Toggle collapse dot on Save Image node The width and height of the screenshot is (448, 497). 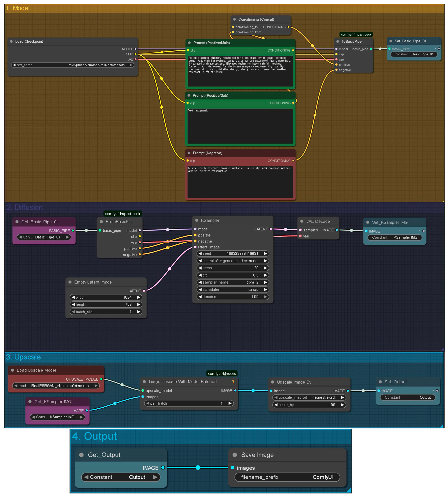235,455
